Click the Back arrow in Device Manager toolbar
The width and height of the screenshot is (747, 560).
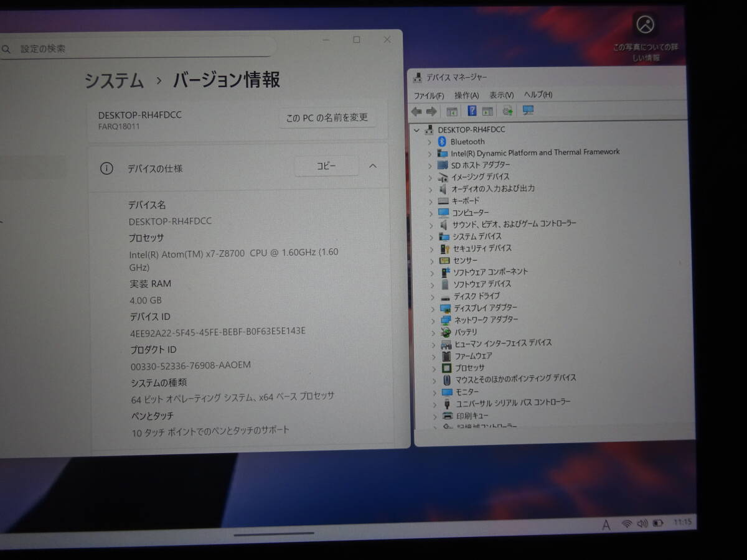(416, 111)
